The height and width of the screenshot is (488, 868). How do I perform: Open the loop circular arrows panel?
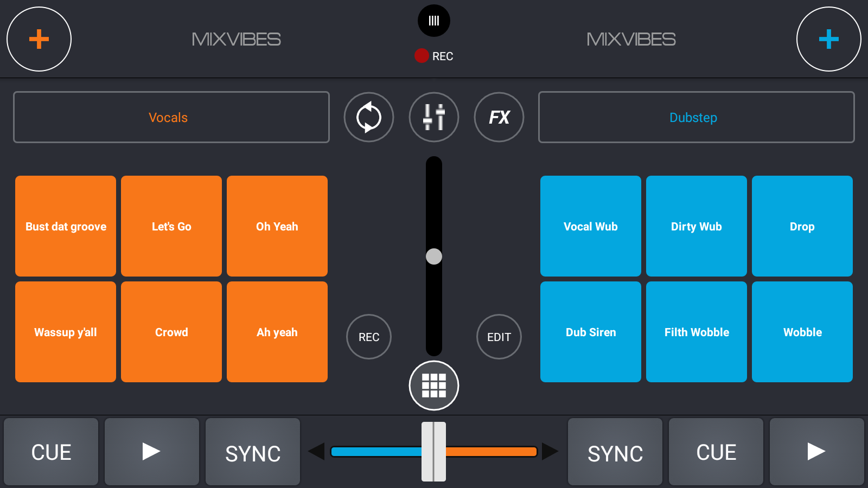pyautogui.click(x=369, y=117)
